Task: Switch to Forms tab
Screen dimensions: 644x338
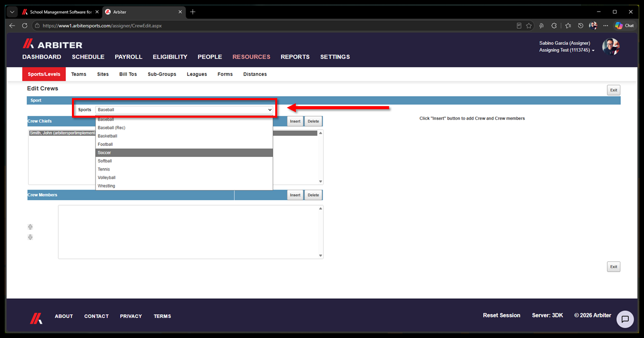Action: click(x=225, y=74)
